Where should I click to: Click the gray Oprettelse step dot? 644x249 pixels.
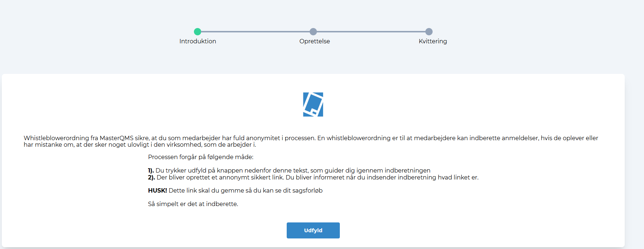tap(313, 32)
